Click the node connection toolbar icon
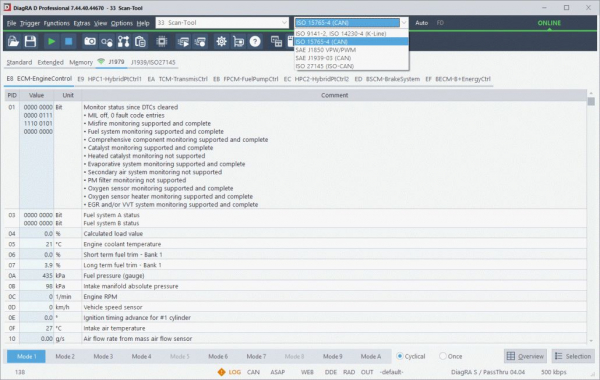This screenshot has height=380, width=600. pyautogui.click(x=124, y=41)
